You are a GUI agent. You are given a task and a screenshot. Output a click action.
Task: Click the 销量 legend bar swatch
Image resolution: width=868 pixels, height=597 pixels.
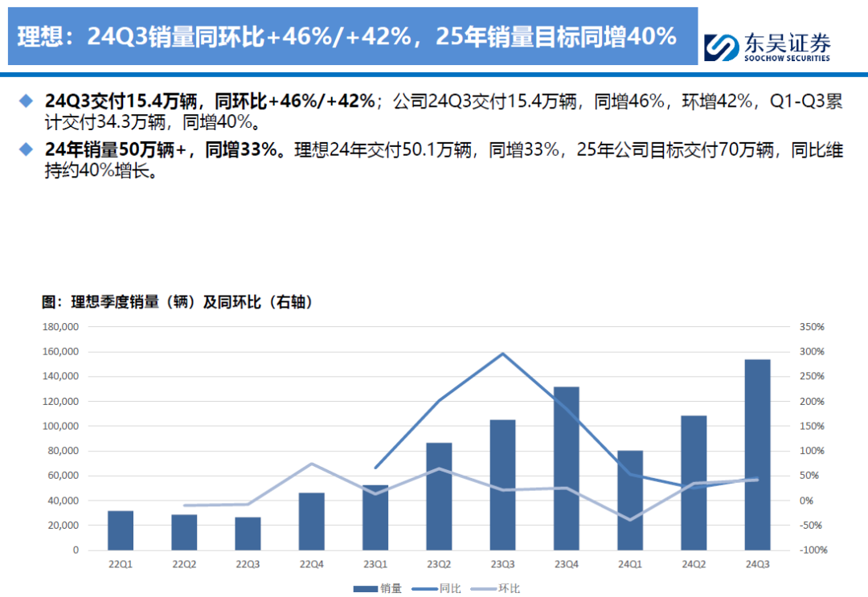point(366,589)
